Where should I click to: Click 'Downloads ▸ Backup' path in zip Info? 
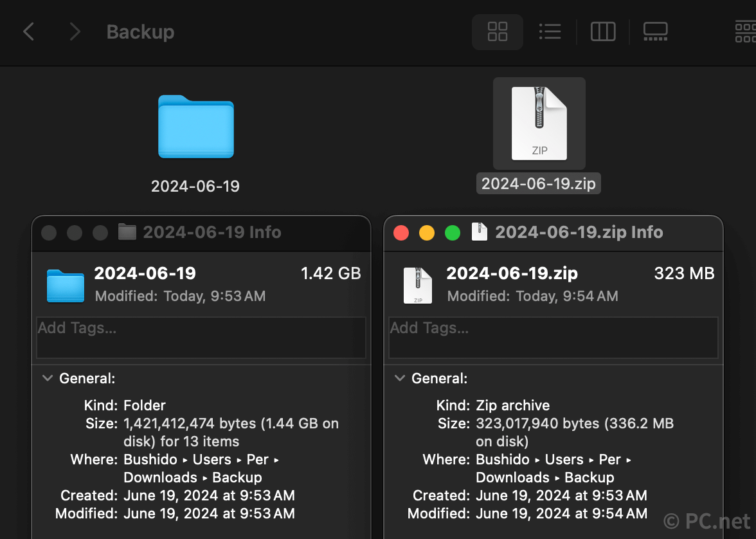click(545, 478)
